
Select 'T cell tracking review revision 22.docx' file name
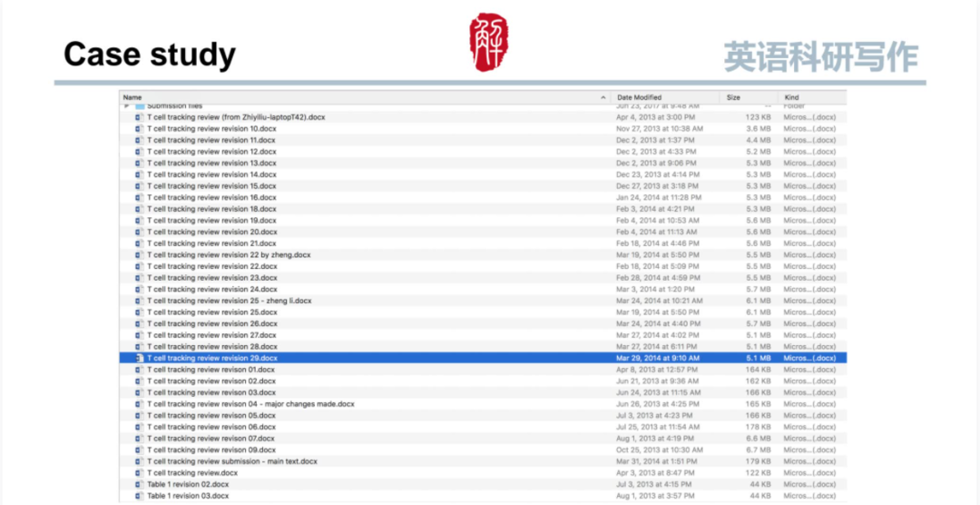pyautogui.click(x=211, y=267)
